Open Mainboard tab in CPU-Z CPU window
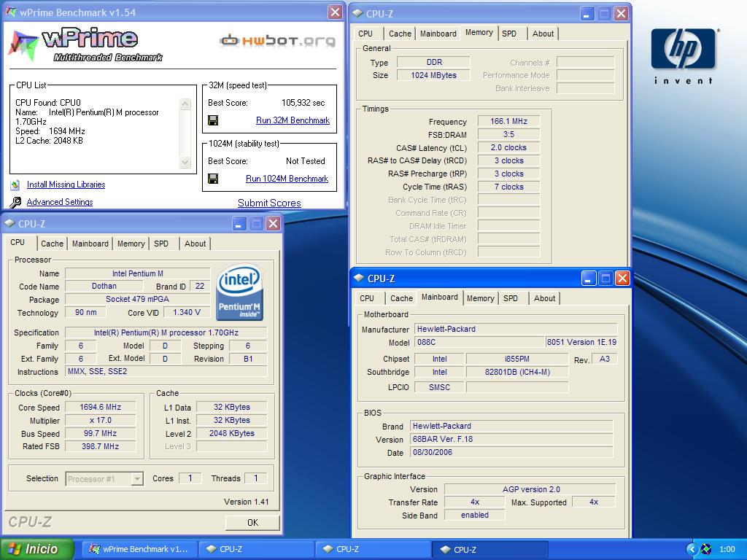 [90, 244]
